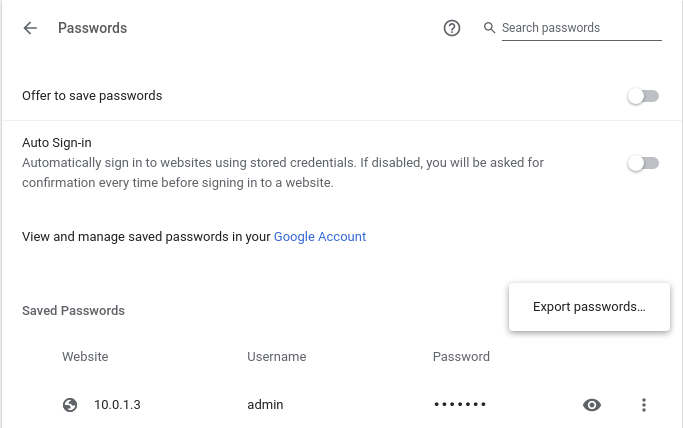683x428 pixels.
Task: Click the search magnifier icon
Action: pyautogui.click(x=490, y=28)
